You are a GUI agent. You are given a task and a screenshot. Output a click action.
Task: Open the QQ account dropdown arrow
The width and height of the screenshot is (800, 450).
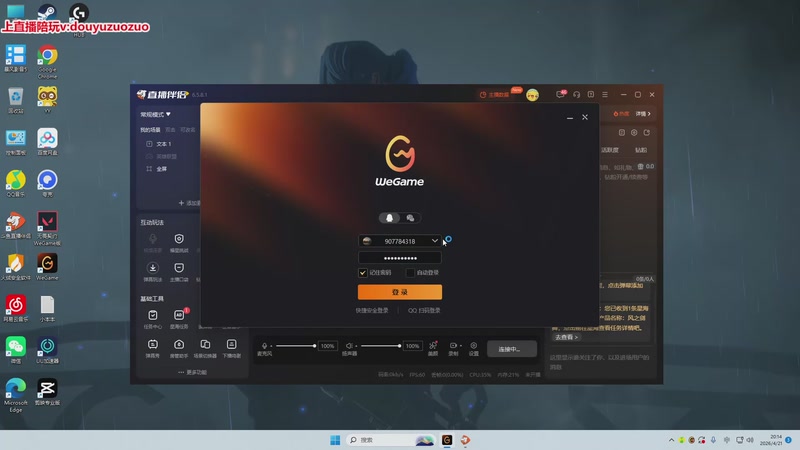[x=435, y=241]
